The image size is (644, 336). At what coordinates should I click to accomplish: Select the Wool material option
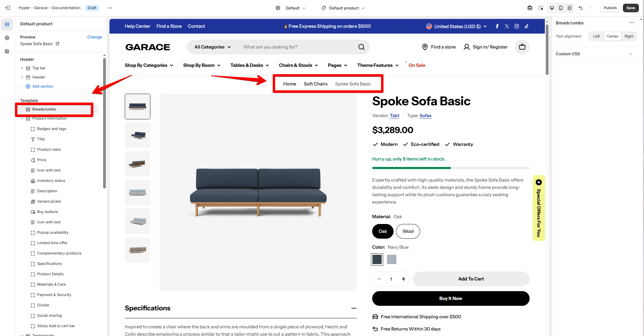coord(408,231)
